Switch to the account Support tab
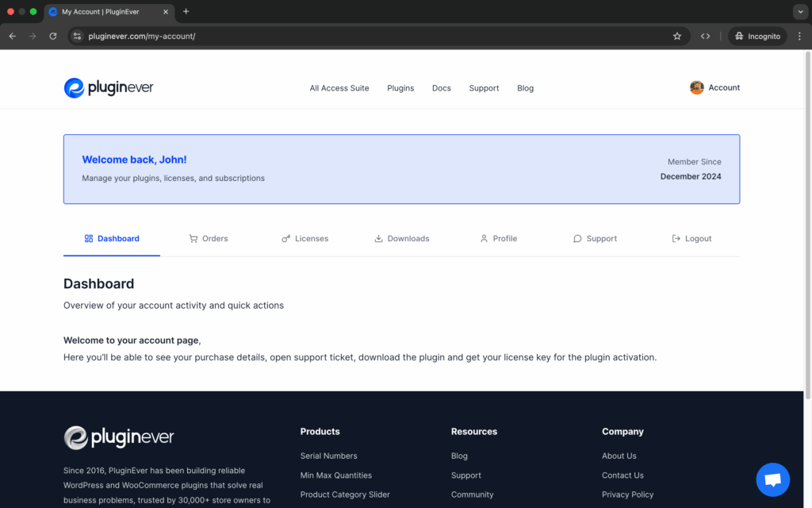 point(595,238)
